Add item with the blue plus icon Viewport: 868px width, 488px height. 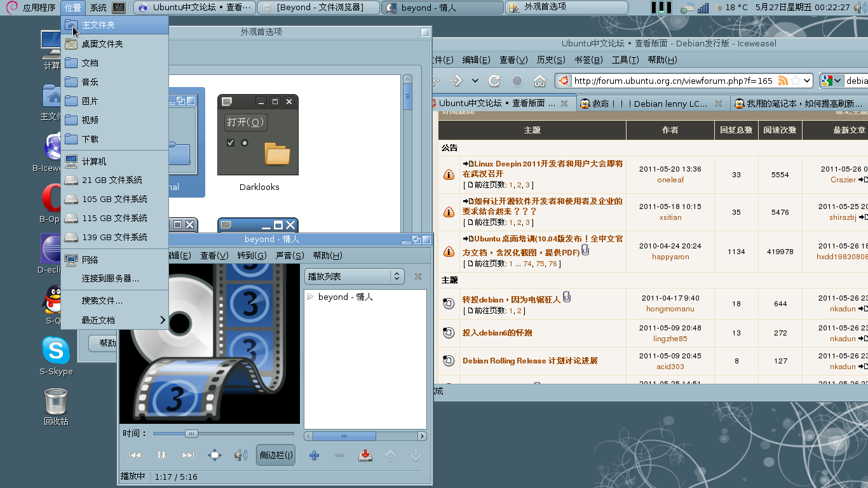(314, 456)
